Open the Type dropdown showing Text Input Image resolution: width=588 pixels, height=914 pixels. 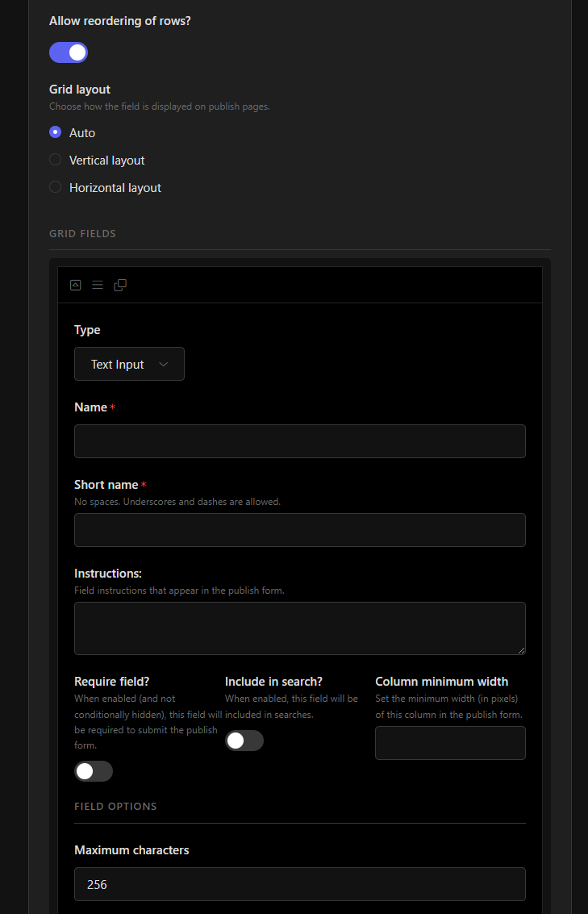(x=129, y=364)
